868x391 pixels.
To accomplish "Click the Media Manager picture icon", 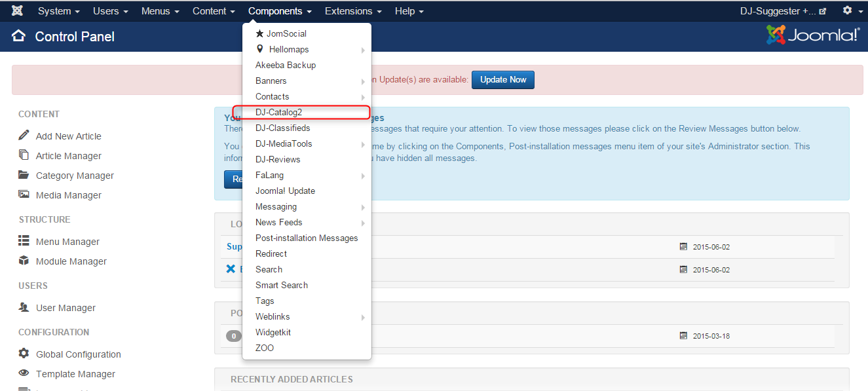I will click(x=24, y=195).
